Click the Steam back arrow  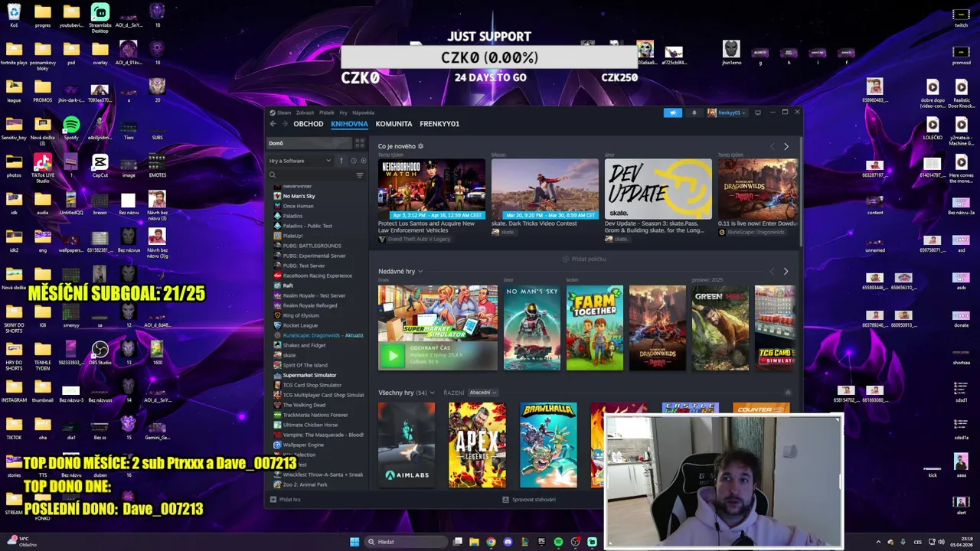273,124
